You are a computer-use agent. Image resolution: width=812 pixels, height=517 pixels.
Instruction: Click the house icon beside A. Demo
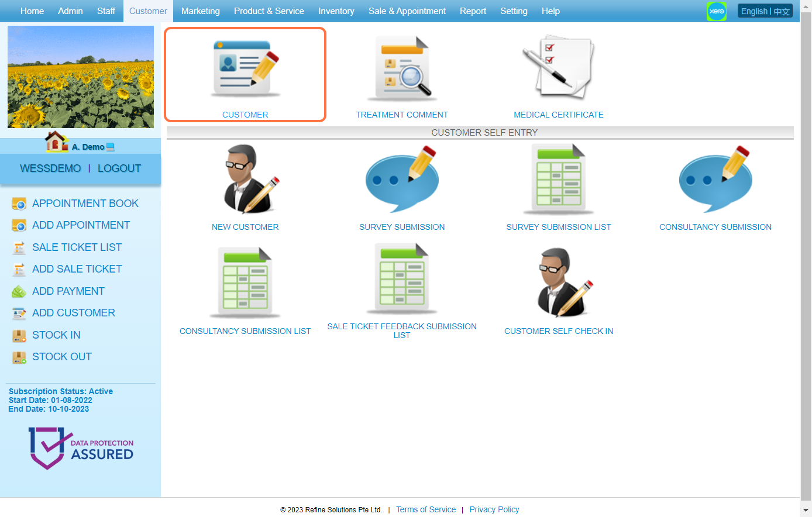point(57,142)
